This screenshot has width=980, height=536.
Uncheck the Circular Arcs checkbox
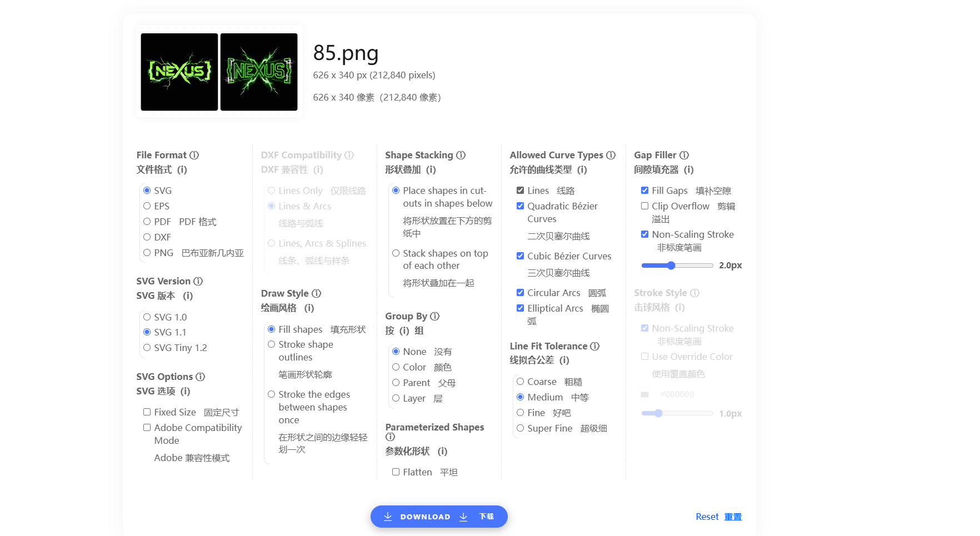click(520, 293)
